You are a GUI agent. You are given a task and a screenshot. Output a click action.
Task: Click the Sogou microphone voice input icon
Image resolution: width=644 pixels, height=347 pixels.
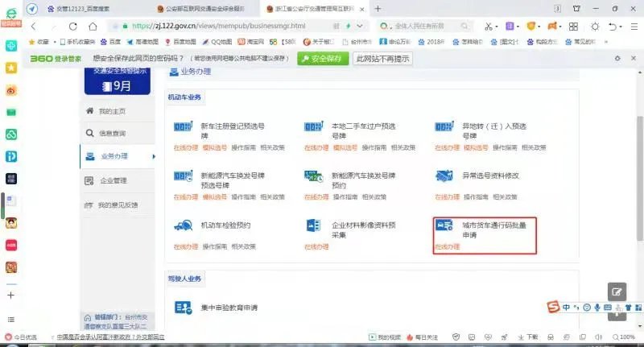point(597,308)
